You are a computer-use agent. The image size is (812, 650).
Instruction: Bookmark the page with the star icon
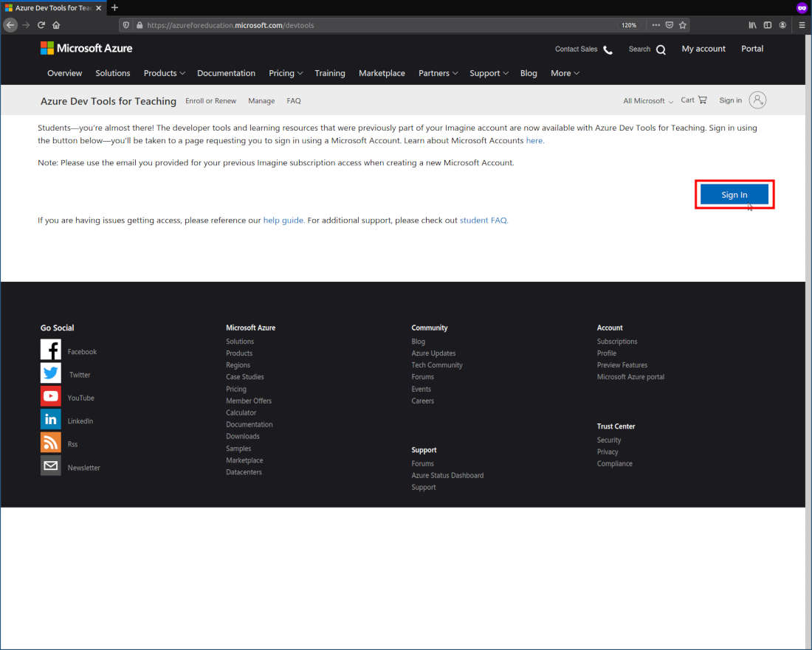[x=682, y=24]
